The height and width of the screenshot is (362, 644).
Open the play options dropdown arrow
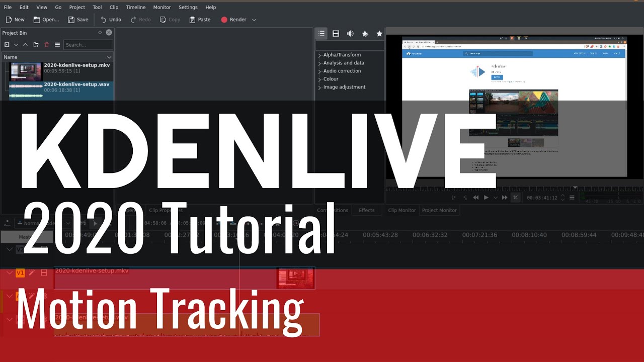point(496,198)
